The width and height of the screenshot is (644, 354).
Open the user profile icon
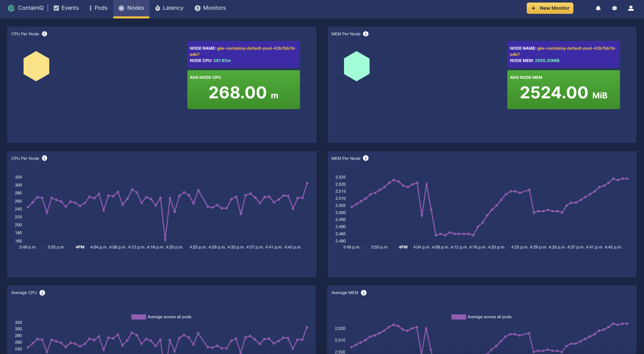631,8
